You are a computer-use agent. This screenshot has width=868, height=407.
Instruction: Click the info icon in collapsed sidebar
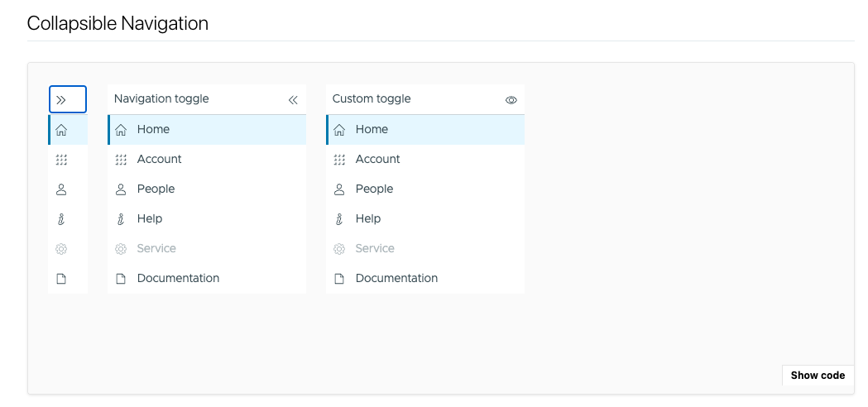pos(61,219)
